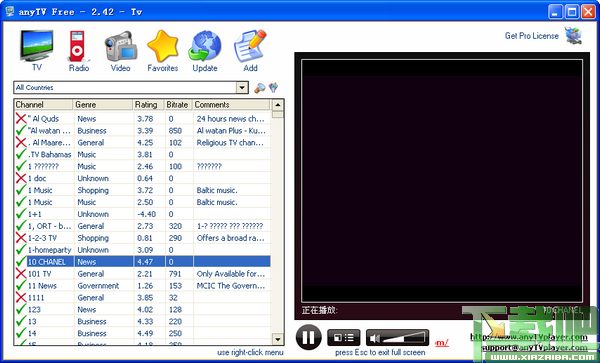The width and height of the screenshot is (600, 363).
Task: Click red X status of 1111
Action: [21, 297]
